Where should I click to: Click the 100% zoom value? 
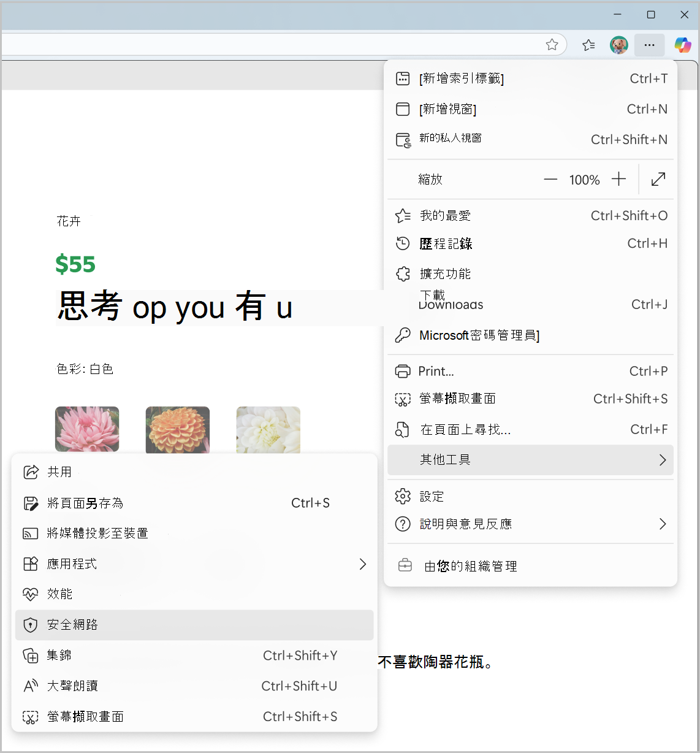pos(584,180)
